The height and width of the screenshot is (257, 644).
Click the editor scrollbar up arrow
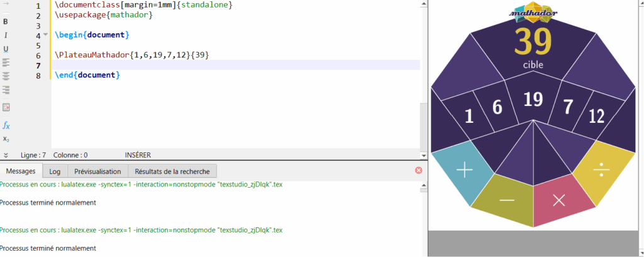point(424,4)
